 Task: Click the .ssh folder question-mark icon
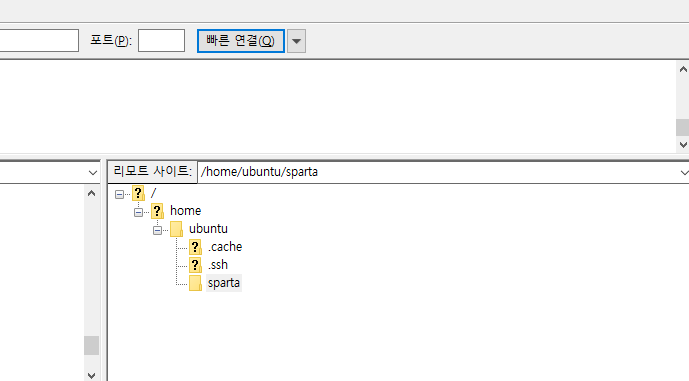195,265
